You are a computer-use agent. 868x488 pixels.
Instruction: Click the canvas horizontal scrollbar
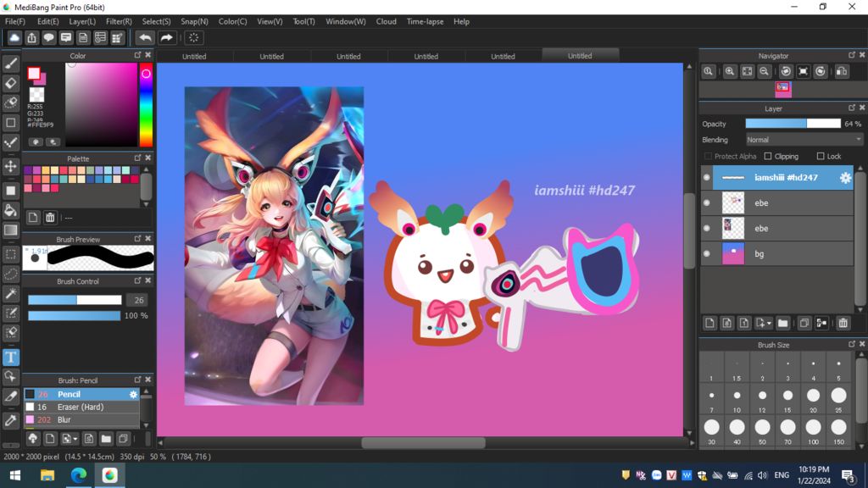point(424,442)
